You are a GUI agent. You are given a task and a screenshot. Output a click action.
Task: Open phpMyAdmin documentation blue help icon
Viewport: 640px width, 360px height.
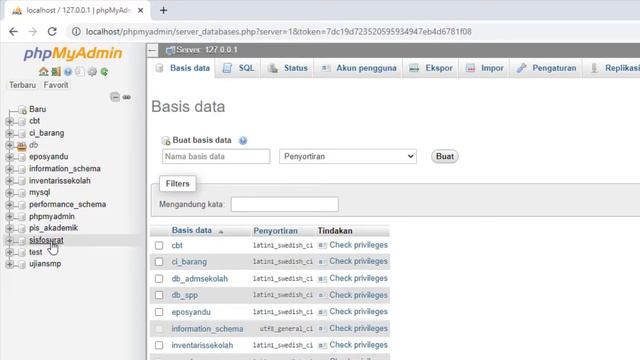click(68, 72)
